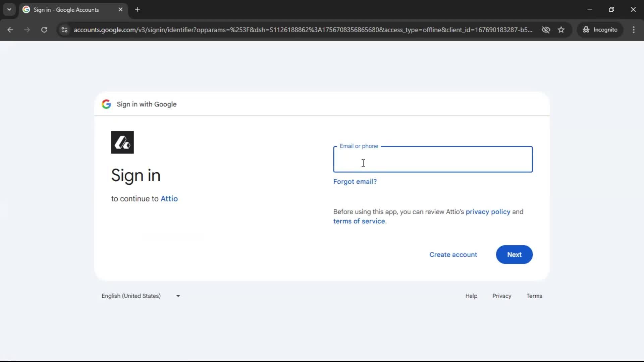This screenshot has height=362, width=644.
Task: Select the Sign in - Google Accounts tab
Action: coord(67,10)
